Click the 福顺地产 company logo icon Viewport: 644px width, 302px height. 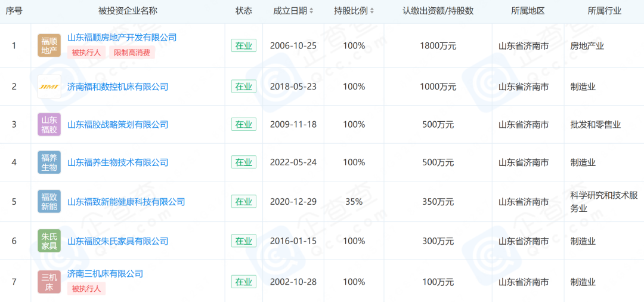tap(49, 45)
